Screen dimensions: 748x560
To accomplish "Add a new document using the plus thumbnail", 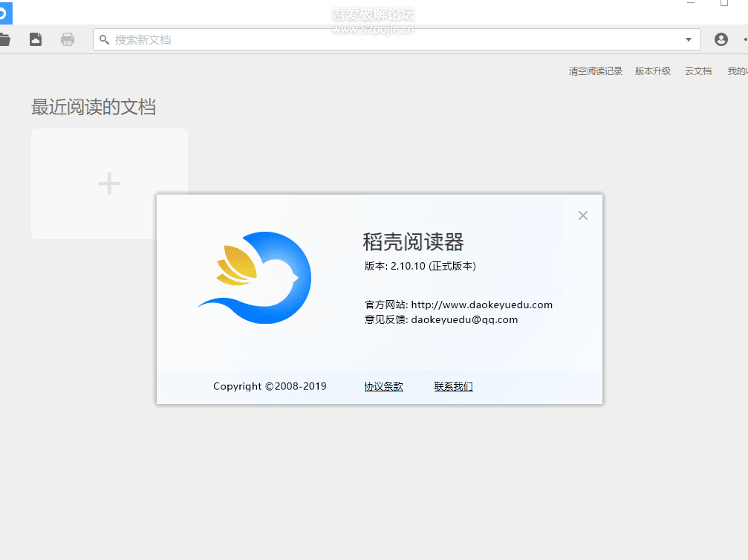I will coord(109,183).
